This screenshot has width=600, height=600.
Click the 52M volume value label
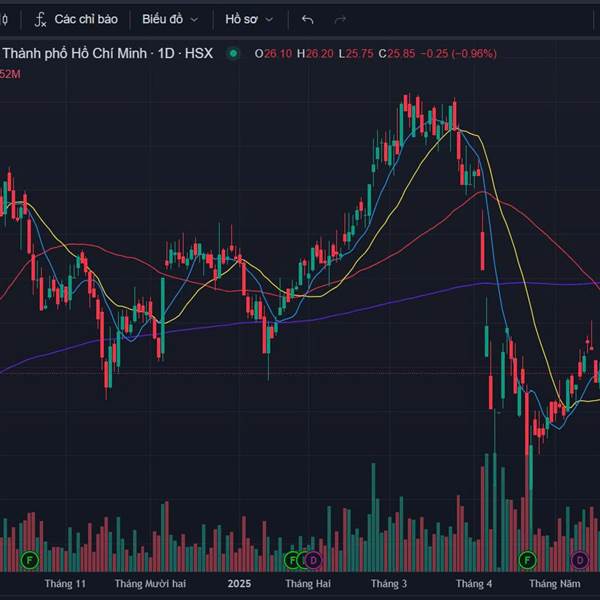click(10, 74)
